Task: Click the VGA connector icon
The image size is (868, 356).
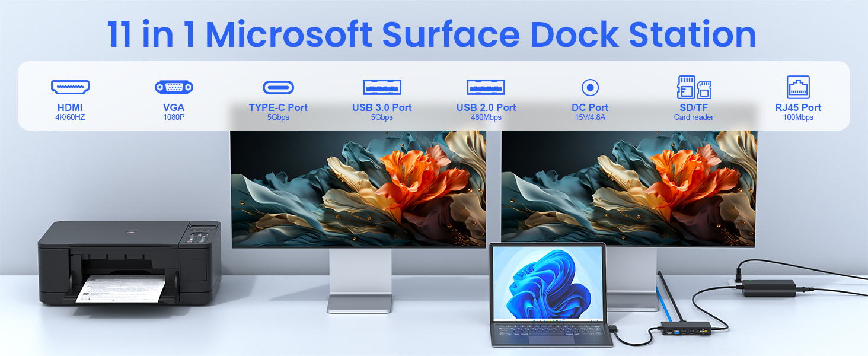Action: 174,87
